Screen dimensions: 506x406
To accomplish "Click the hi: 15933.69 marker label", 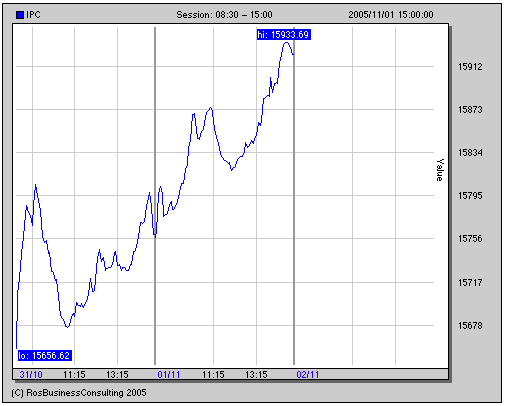I will 284,35.
